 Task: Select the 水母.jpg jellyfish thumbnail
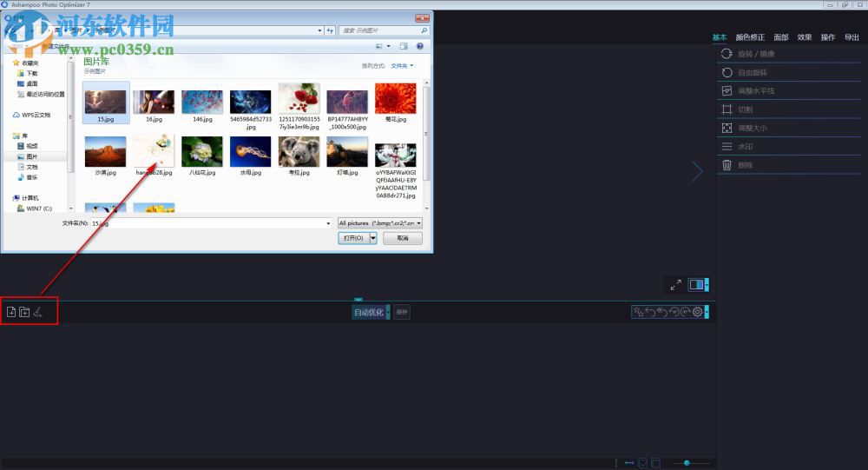[251, 156]
